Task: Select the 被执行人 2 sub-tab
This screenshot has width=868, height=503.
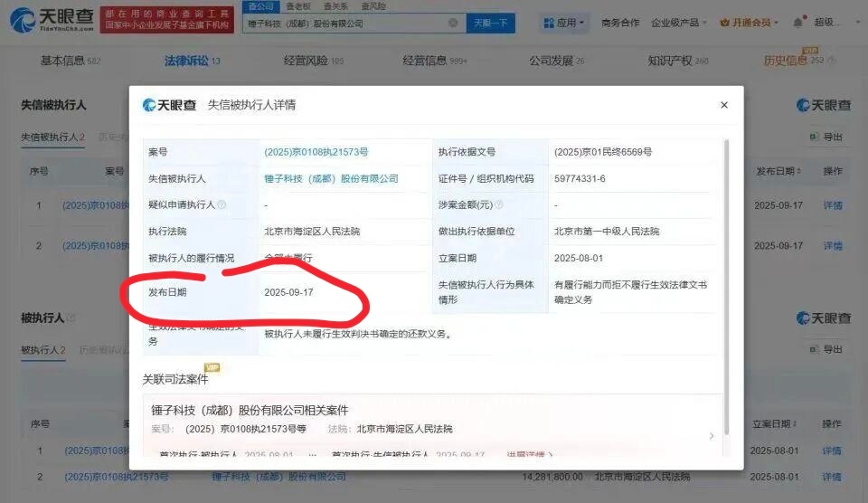Action: coord(43,350)
